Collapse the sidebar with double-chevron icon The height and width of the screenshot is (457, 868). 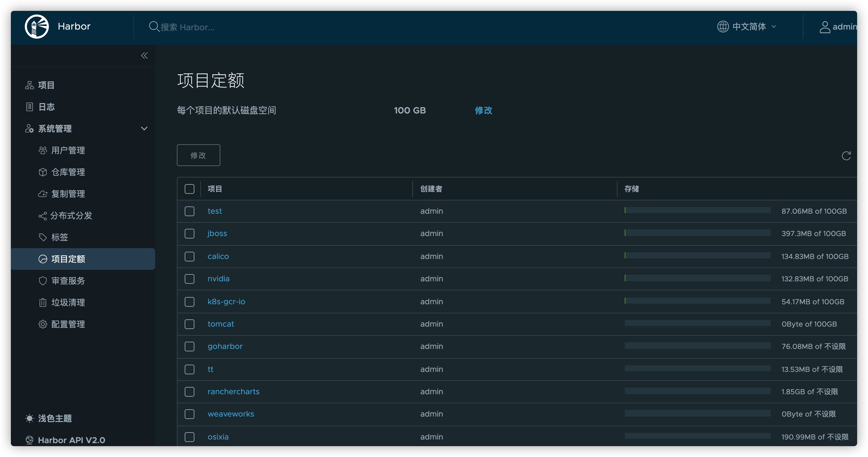click(x=144, y=56)
